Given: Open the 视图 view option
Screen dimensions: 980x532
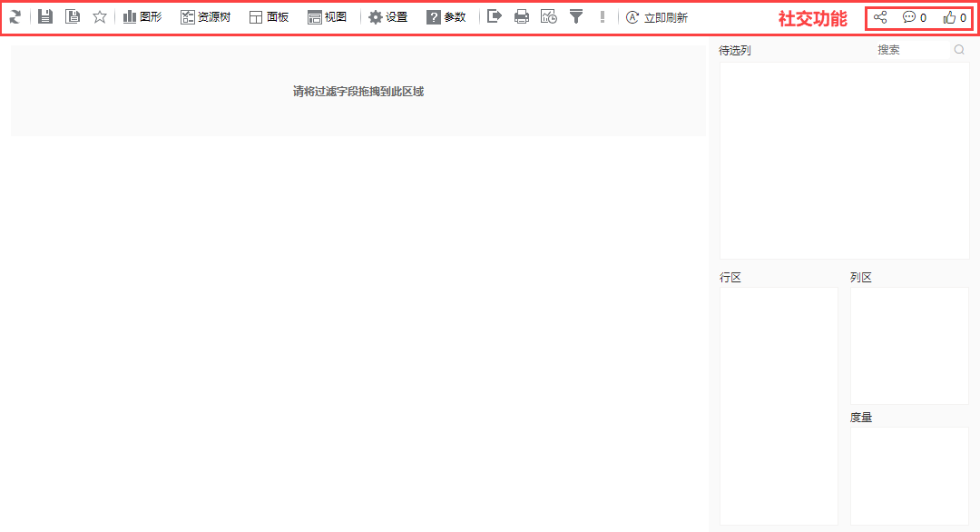Looking at the screenshot, I should point(327,17).
